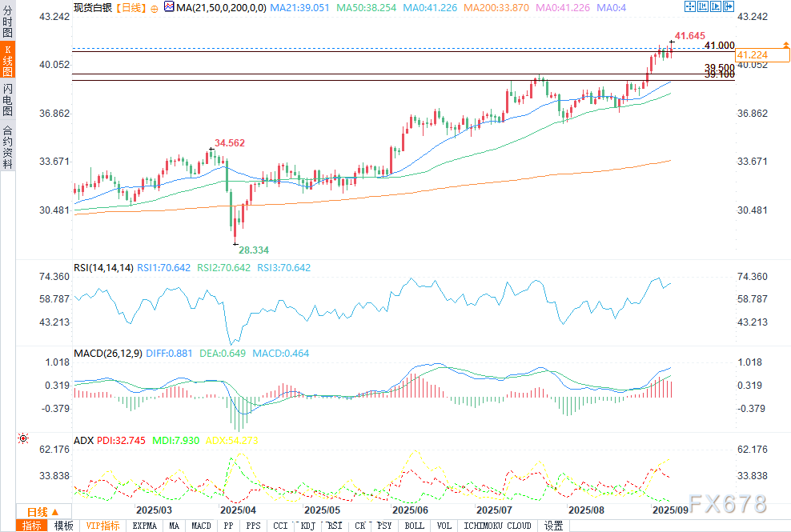Click the 41.224 current price label
791x532 pixels.
[x=752, y=54]
